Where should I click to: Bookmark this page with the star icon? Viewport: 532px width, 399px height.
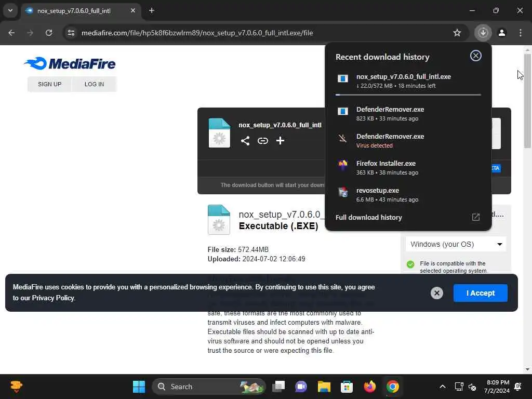457,33
